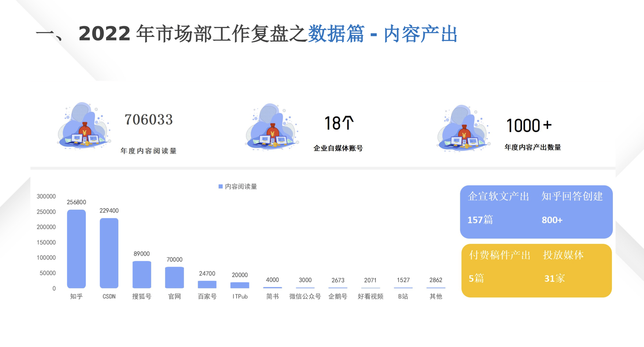Click the data label 2071

point(370,280)
